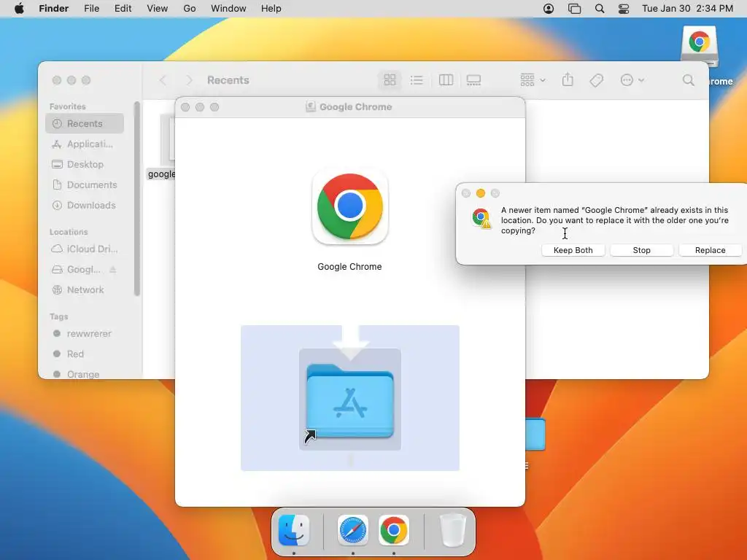Open Google Chrome from the Dock
The height and width of the screenshot is (560, 747).
(x=393, y=530)
